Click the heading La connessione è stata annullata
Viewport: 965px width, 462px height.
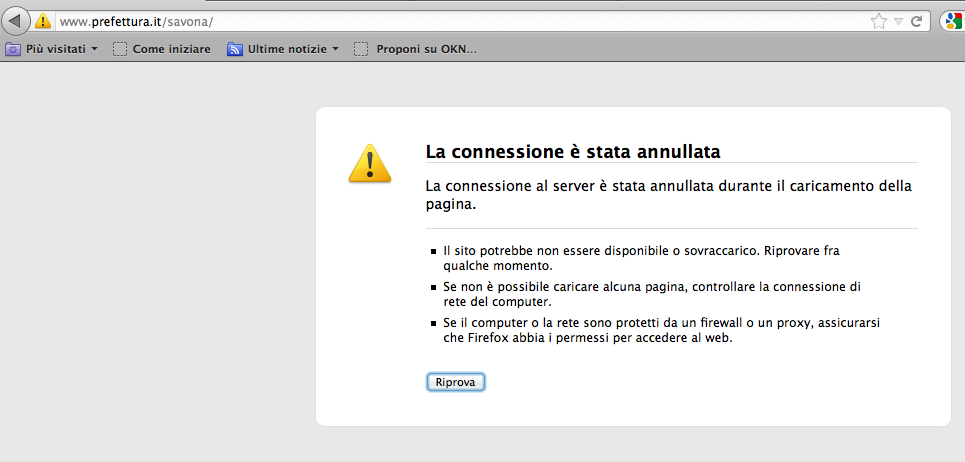point(573,151)
